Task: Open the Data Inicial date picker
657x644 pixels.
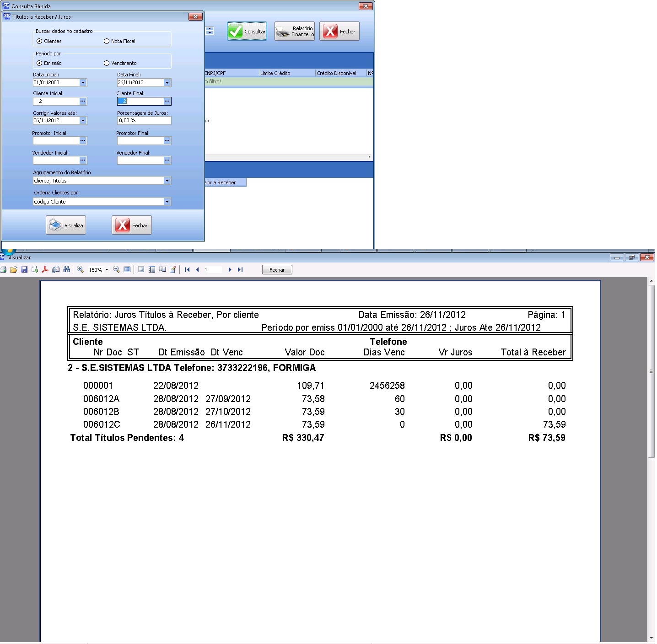Action: [x=83, y=83]
